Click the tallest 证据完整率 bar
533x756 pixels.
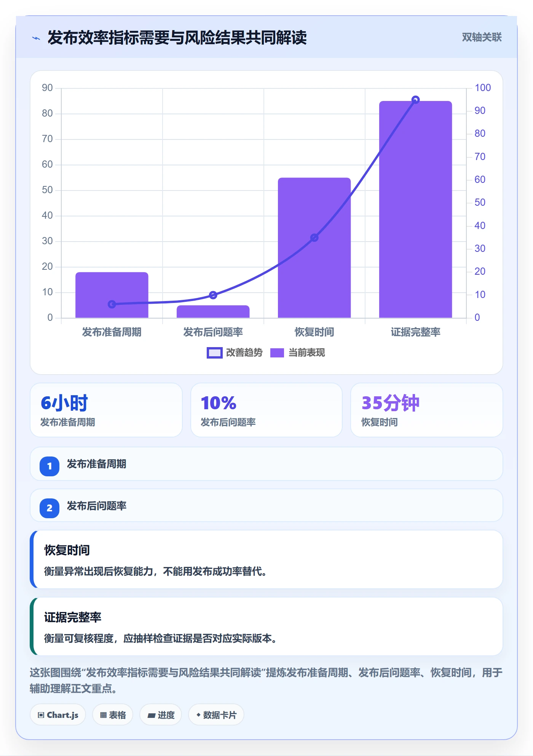click(x=416, y=209)
